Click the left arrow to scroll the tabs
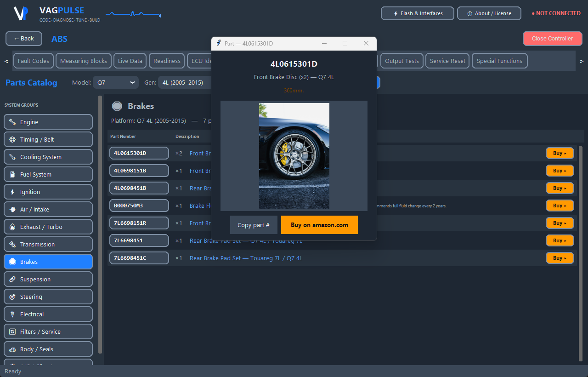Viewport: 588px width, 377px height. click(6, 61)
